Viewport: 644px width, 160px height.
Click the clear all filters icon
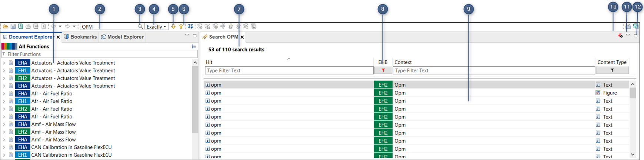coord(620,36)
